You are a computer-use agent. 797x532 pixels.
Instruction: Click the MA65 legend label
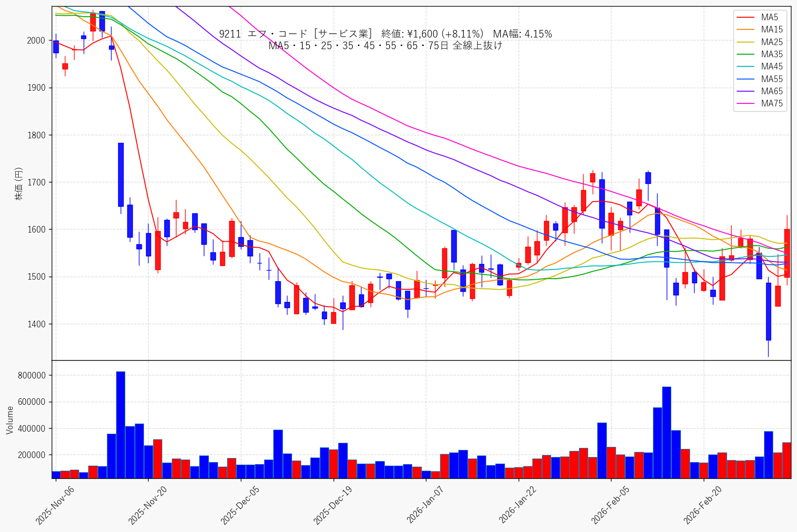(772, 91)
